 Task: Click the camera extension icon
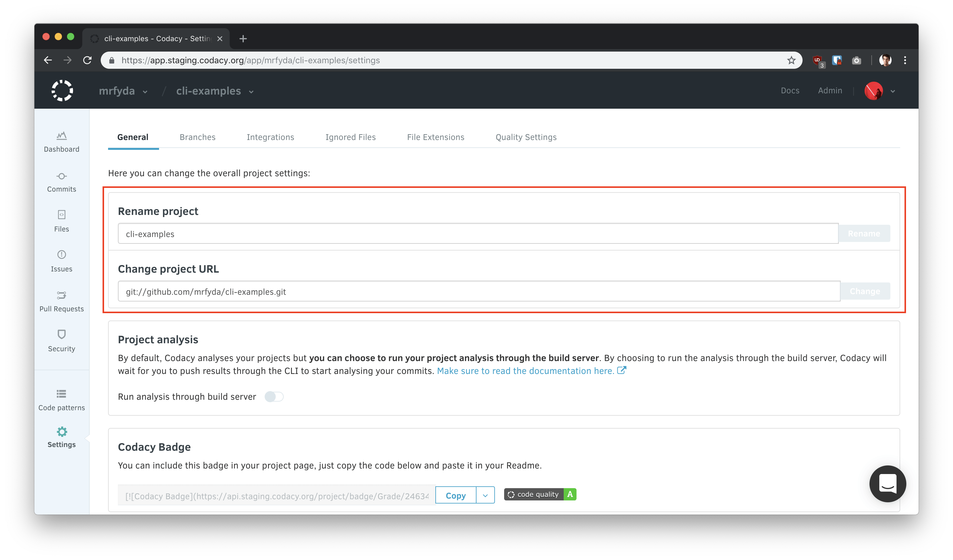point(857,60)
